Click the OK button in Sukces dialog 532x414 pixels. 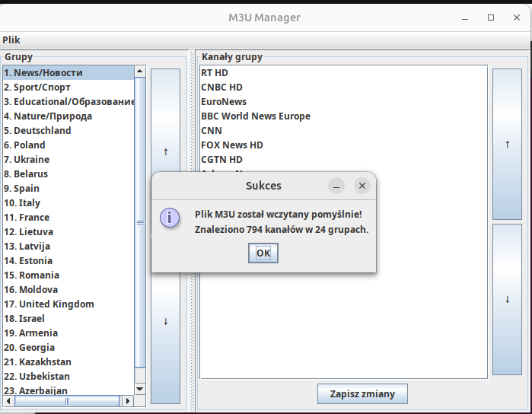[263, 253]
